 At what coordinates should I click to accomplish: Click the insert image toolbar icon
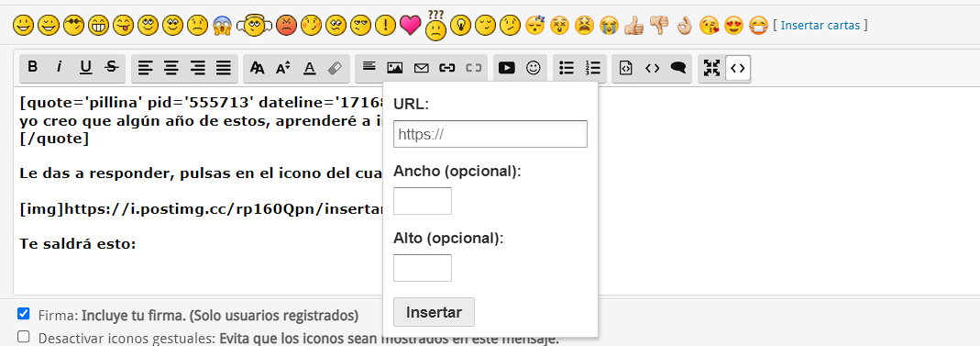(x=395, y=68)
